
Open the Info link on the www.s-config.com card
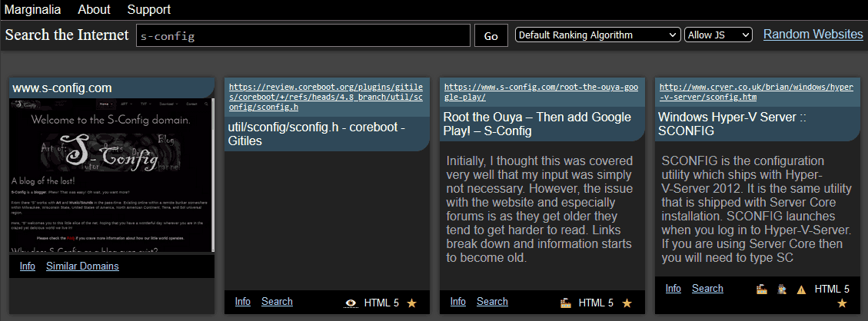click(28, 266)
